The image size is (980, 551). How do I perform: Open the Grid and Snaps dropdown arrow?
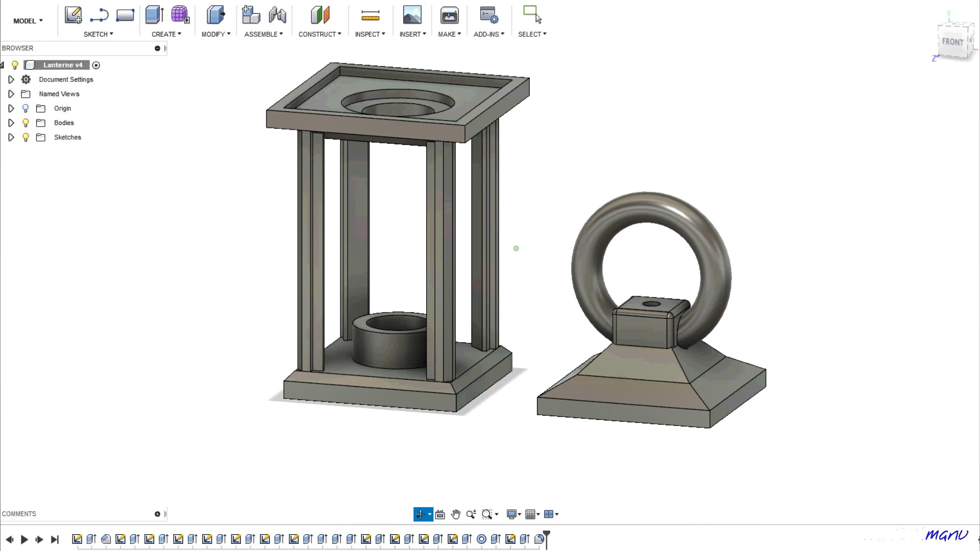click(538, 514)
